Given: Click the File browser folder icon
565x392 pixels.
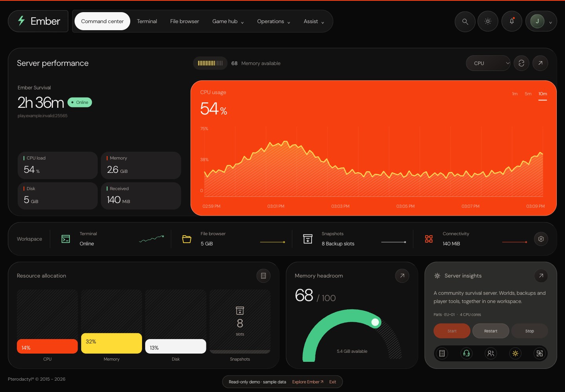Looking at the screenshot, I should (x=187, y=239).
